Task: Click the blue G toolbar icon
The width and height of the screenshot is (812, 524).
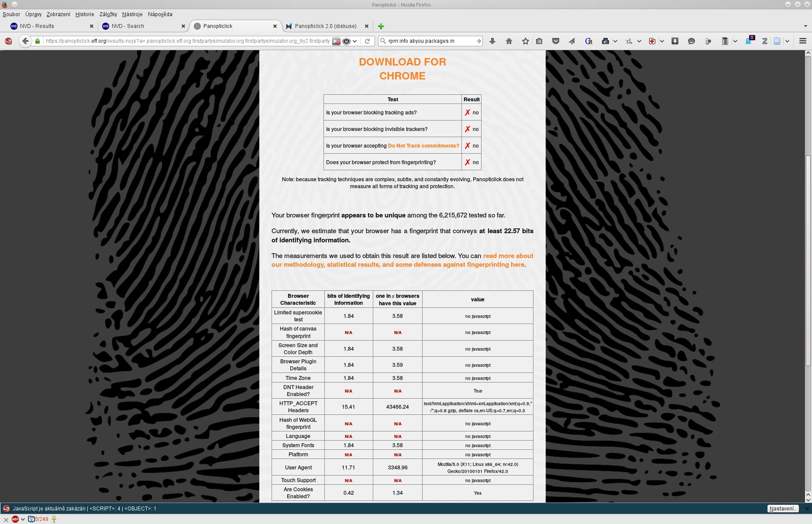Action: 588,41
